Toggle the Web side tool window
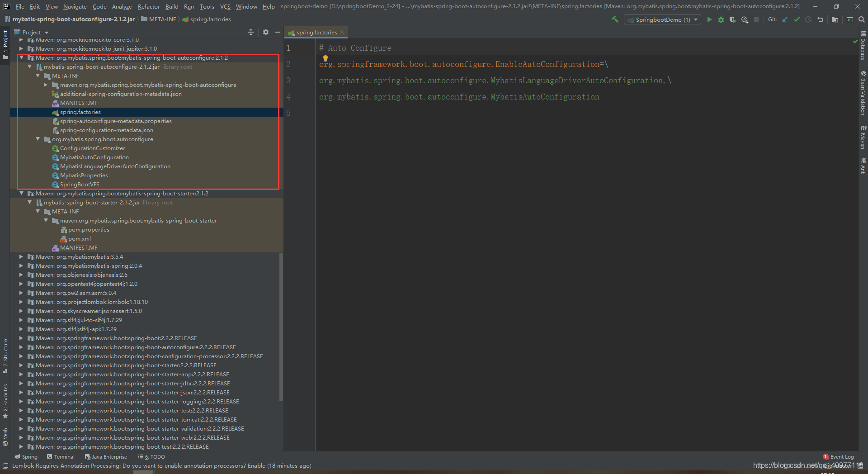 [x=5, y=437]
